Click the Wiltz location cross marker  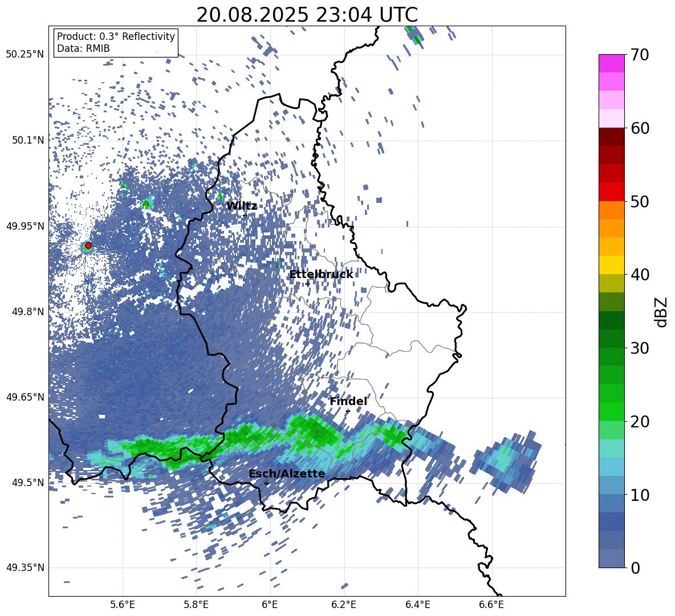245,215
